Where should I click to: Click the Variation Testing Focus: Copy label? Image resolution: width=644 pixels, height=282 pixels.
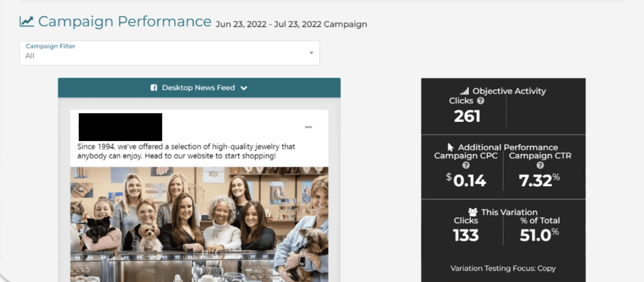coord(503,268)
